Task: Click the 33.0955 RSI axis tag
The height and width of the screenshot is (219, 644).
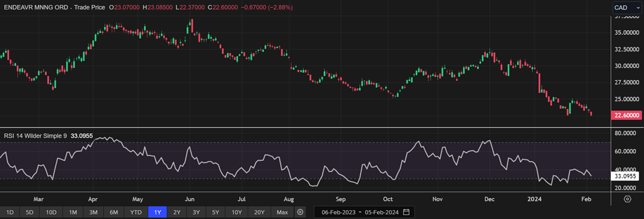Action: click(626, 176)
